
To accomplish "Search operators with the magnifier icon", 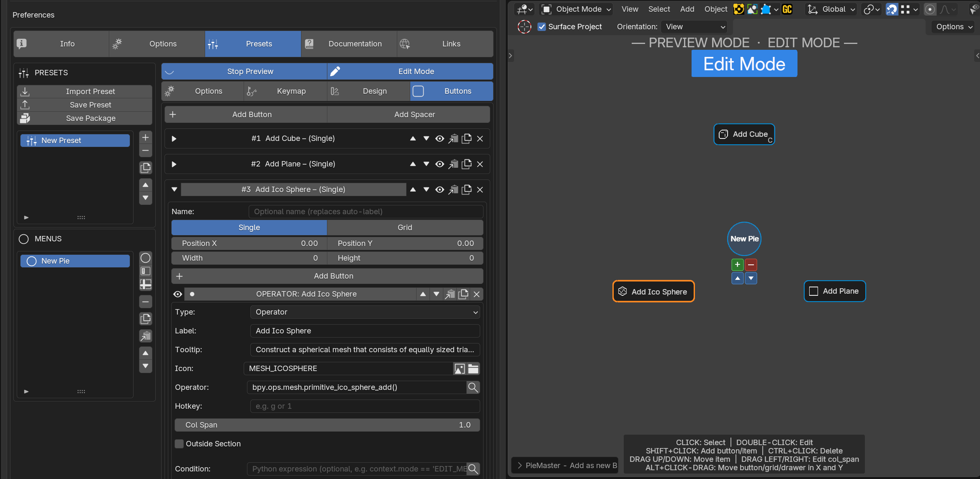I will coord(473,387).
